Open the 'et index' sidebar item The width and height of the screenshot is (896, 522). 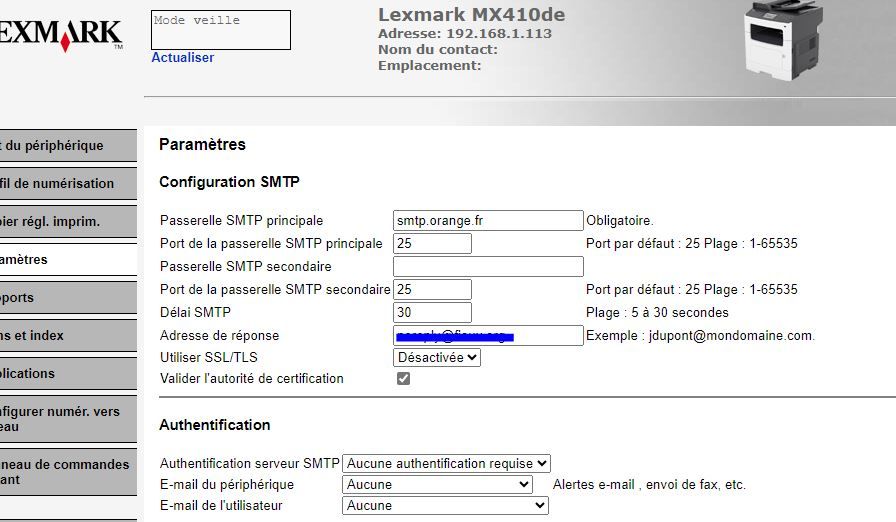[68, 335]
